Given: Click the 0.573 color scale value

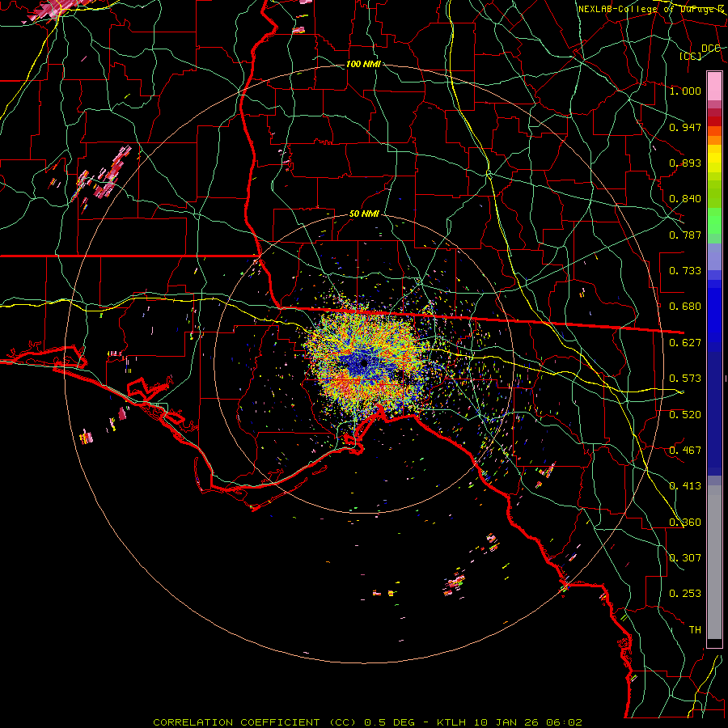Looking at the screenshot, I should point(685,379).
